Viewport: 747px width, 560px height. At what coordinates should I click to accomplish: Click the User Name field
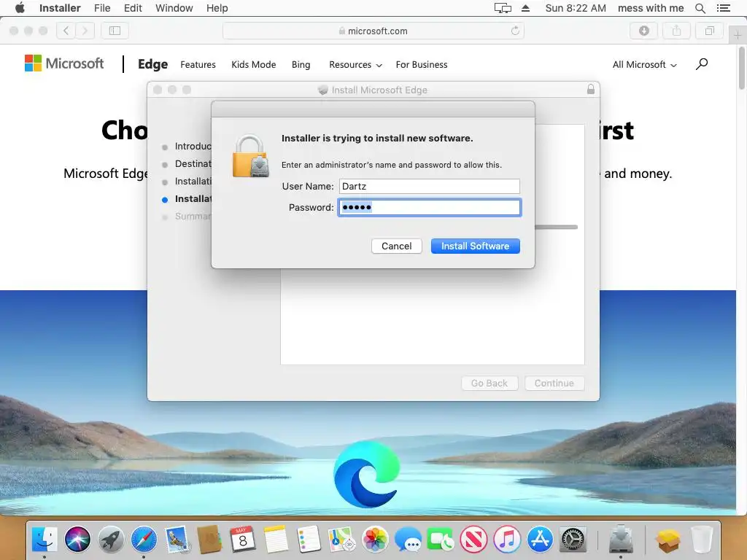click(x=429, y=186)
